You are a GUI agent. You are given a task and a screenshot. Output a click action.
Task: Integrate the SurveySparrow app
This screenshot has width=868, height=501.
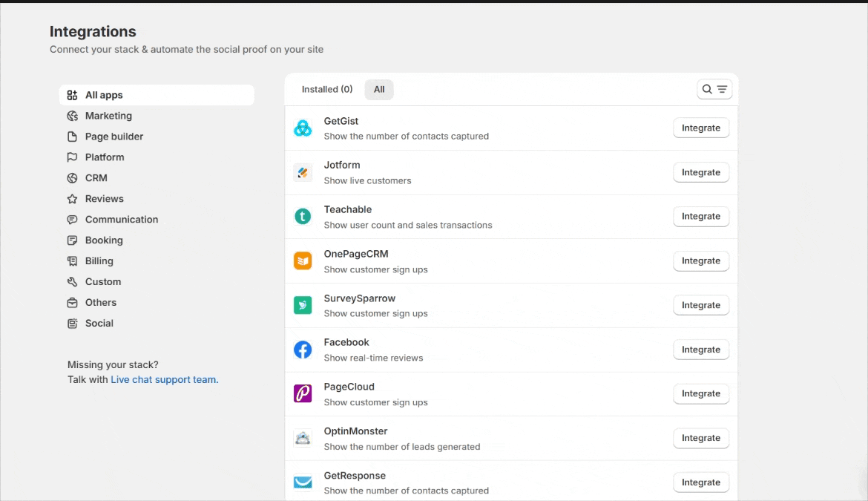(701, 305)
